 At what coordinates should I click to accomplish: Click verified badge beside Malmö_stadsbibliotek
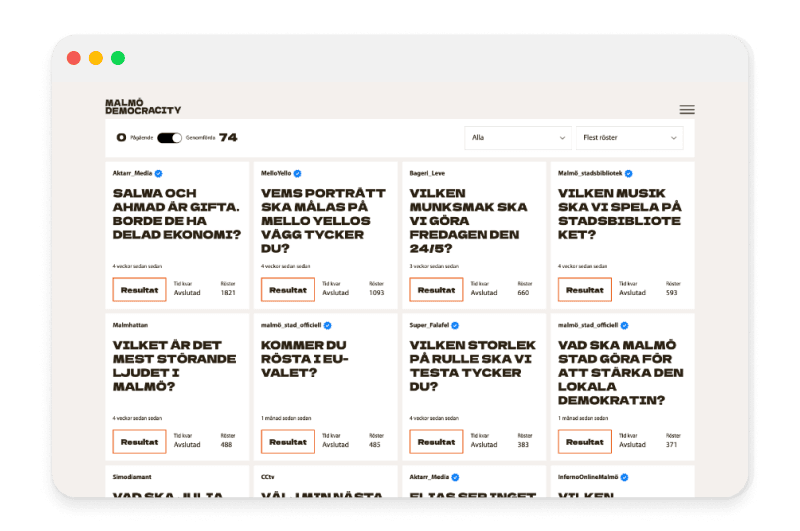click(x=629, y=173)
